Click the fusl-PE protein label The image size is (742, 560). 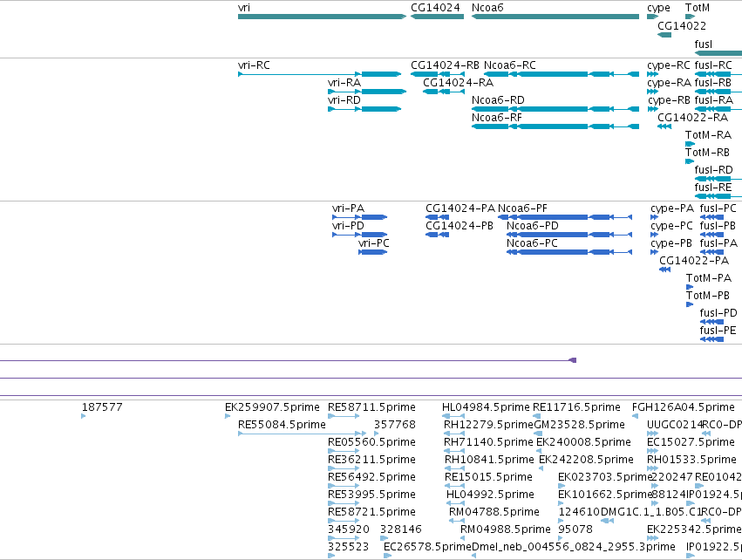coord(718,331)
